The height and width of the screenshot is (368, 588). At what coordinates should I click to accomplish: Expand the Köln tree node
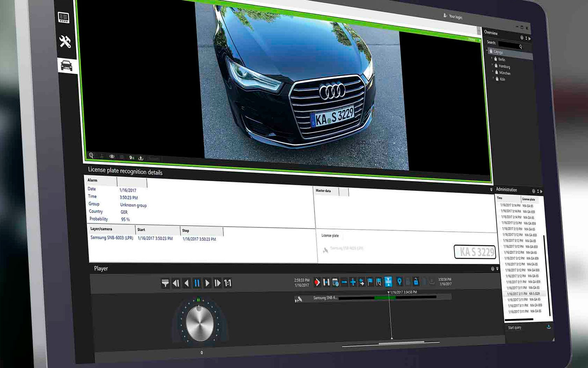tap(494, 77)
